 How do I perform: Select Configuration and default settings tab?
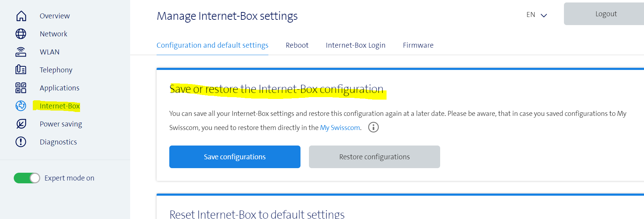212,45
